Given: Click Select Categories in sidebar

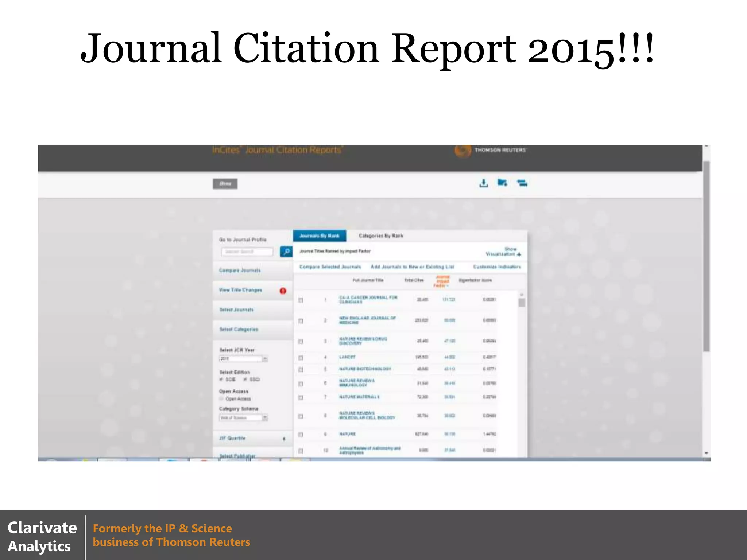Looking at the screenshot, I should [x=239, y=330].
